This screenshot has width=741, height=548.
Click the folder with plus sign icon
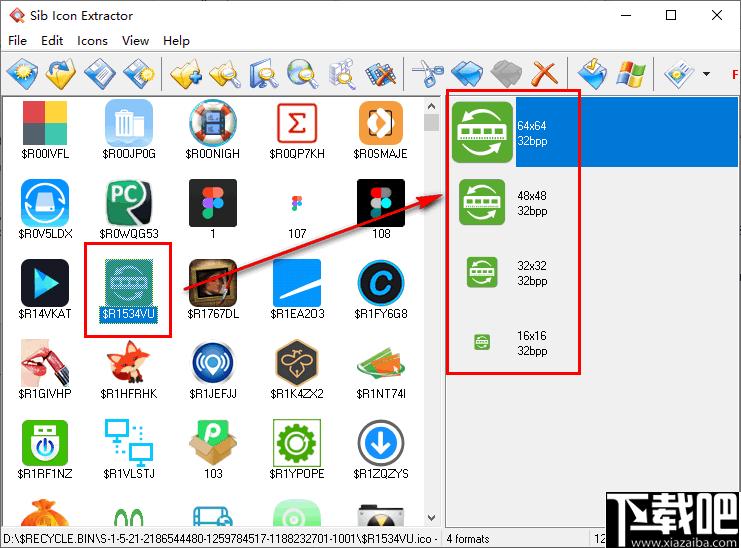click(185, 73)
